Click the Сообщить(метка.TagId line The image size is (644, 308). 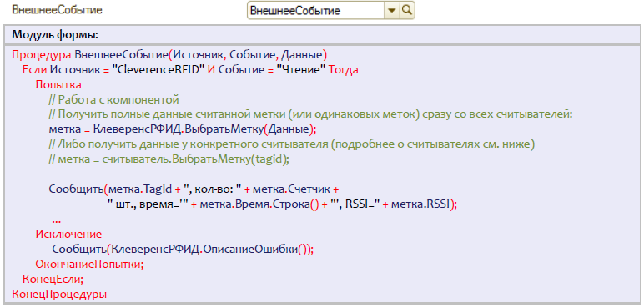(x=194, y=189)
